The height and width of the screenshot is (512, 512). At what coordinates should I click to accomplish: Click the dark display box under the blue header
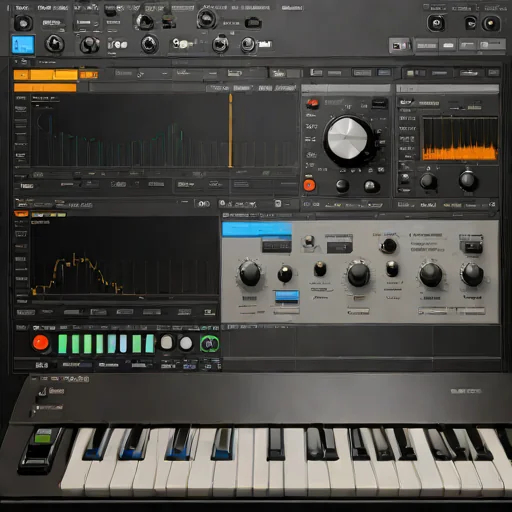tap(276, 246)
